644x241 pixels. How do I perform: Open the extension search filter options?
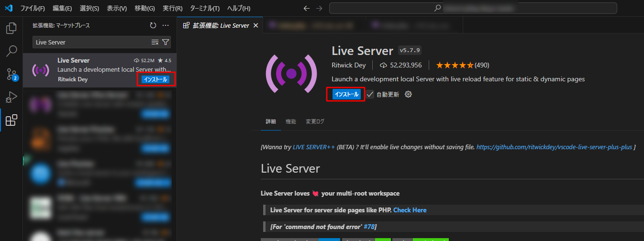(166, 42)
